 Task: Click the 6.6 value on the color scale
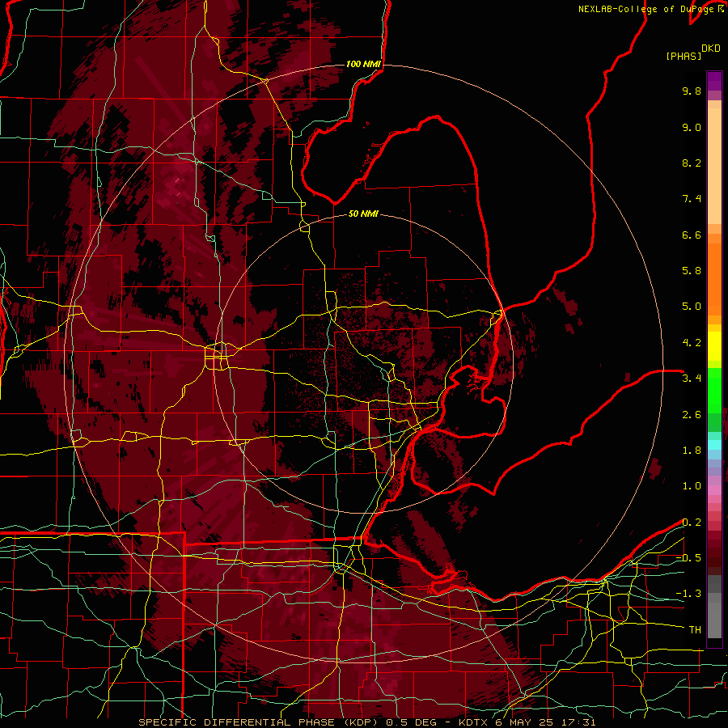click(692, 235)
